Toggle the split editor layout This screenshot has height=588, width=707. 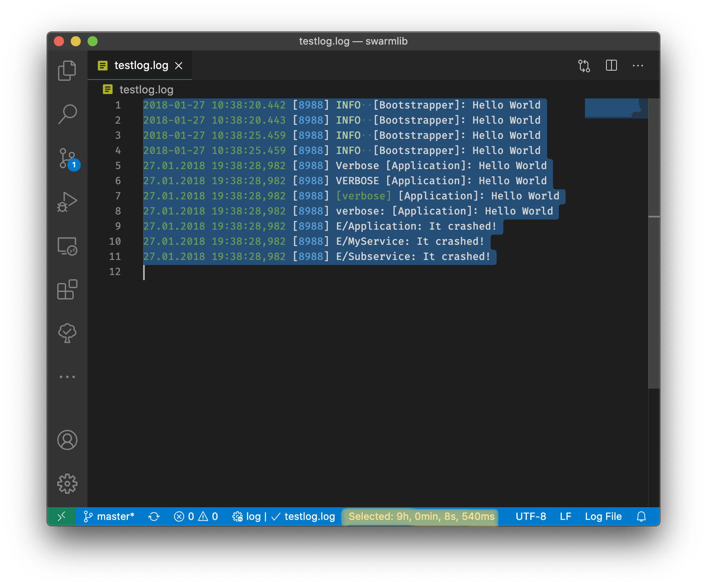click(x=611, y=66)
